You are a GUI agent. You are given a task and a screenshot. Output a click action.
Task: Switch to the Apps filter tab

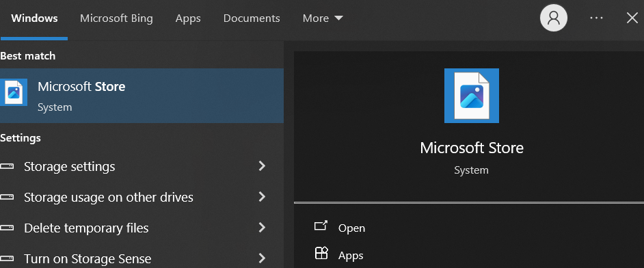(x=188, y=18)
